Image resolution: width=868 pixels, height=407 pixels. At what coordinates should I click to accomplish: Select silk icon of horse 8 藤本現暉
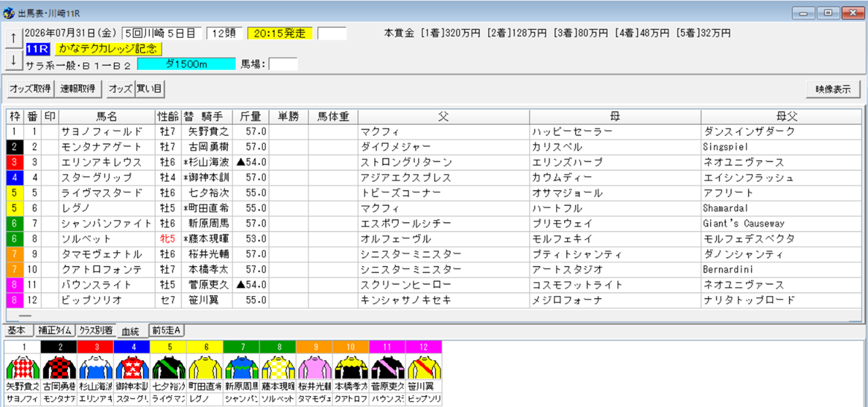(278, 366)
